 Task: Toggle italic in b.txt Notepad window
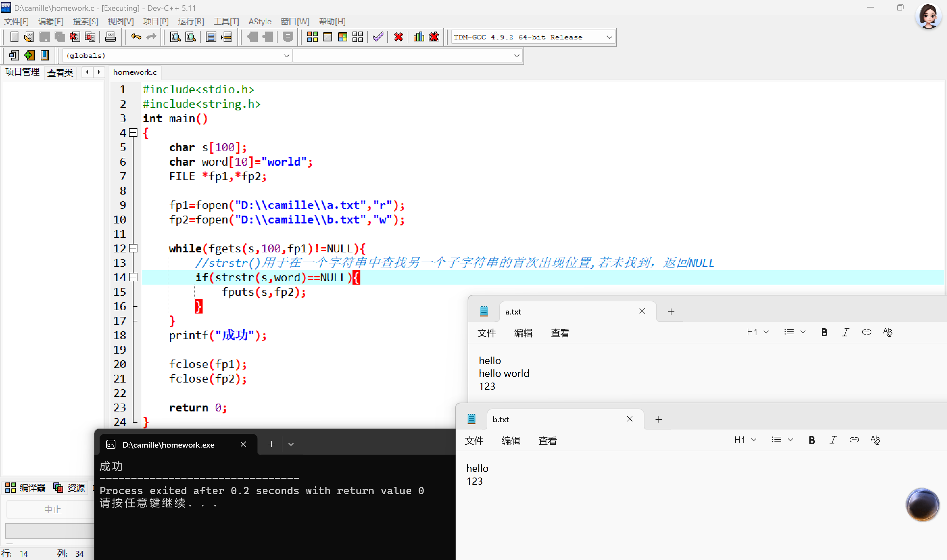coord(833,440)
